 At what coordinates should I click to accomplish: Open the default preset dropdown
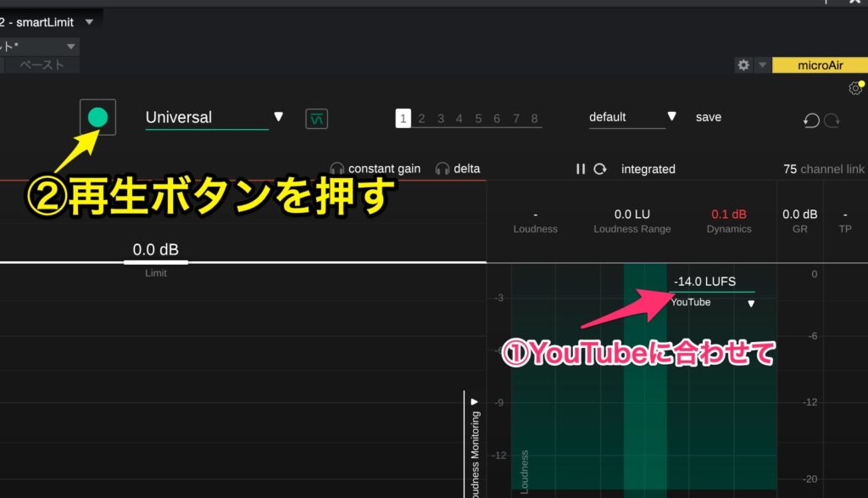click(672, 117)
